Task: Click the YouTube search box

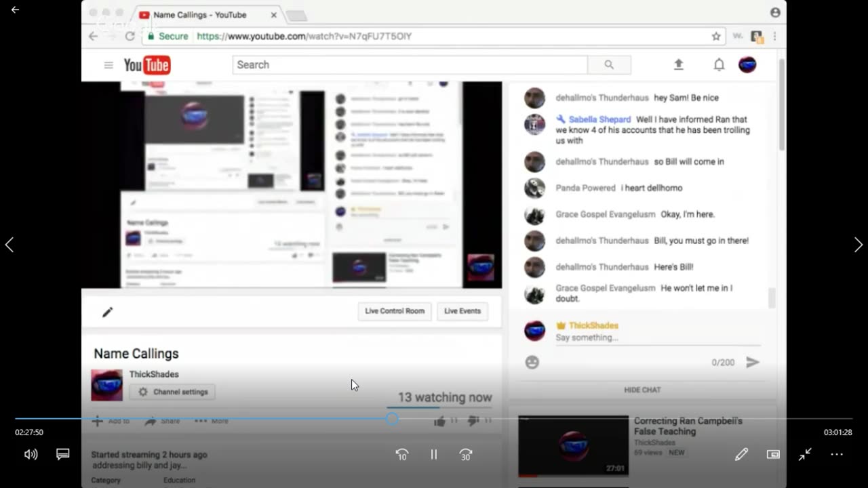Action: pyautogui.click(x=410, y=65)
